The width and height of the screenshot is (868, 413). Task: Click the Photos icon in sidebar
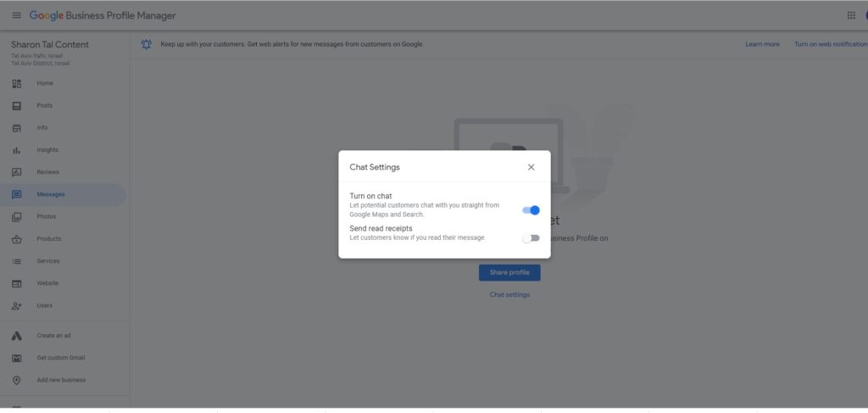(x=17, y=216)
